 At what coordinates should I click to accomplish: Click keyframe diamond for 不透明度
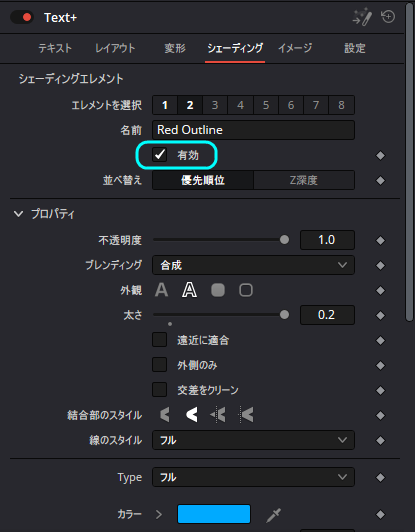tap(380, 241)
